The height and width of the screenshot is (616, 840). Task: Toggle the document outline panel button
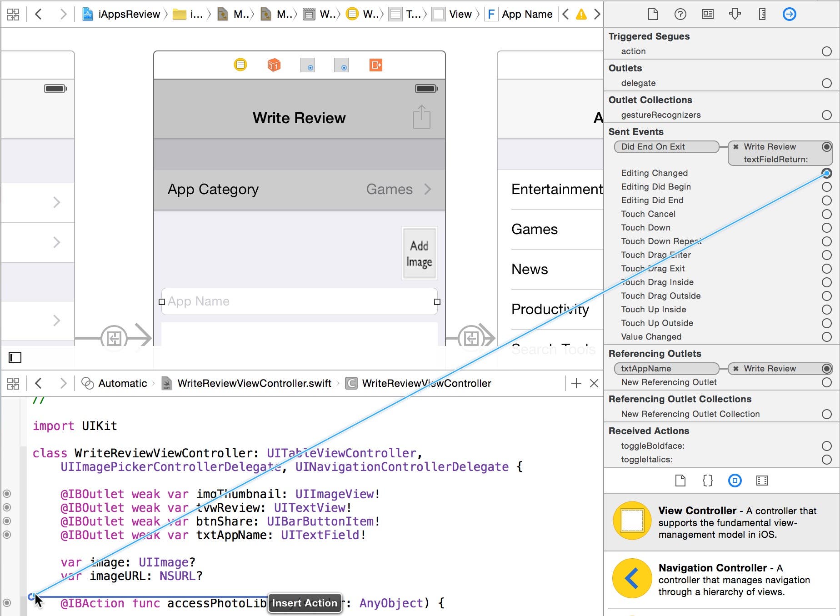[x=15, y=358]
